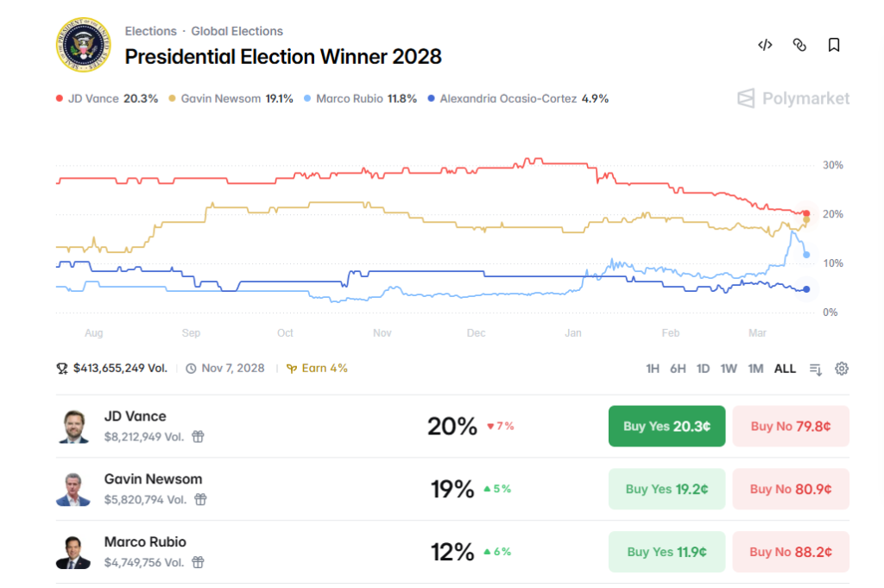This screenshot has width=884, height=588.
Task: Click the sort order icon beside chart settings
Action: coord(816,368)
